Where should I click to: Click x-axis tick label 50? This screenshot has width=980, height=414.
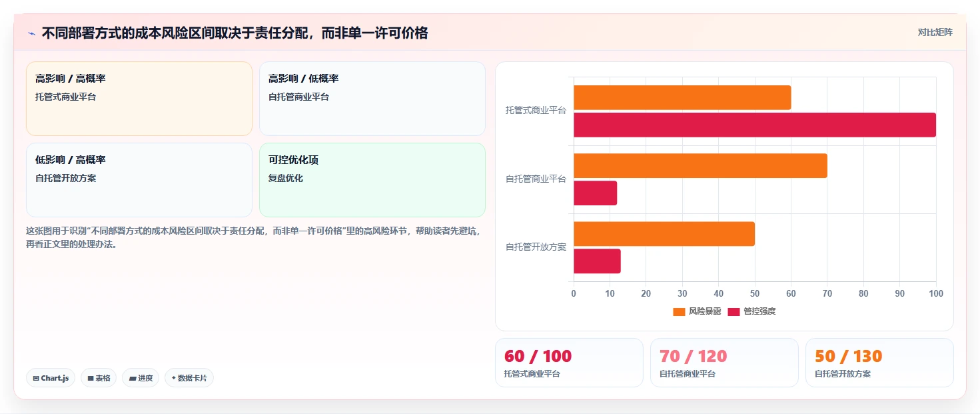(755, 293)
